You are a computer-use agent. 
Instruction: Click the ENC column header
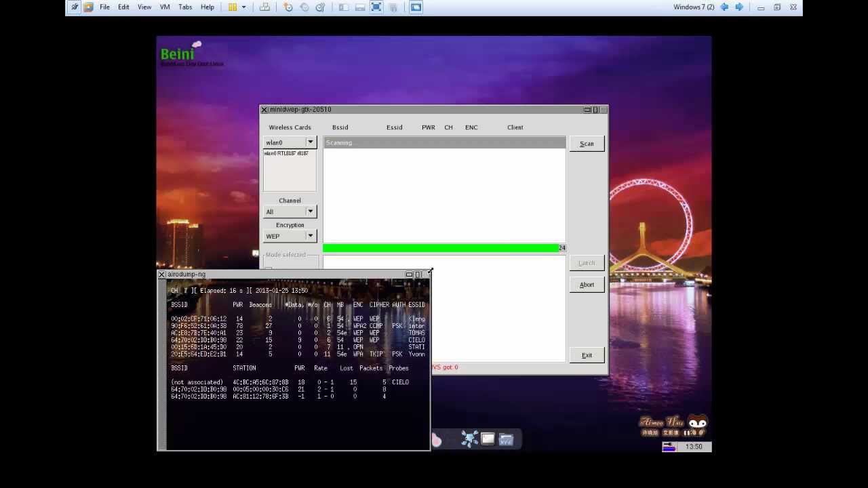[x=471, y=127]
